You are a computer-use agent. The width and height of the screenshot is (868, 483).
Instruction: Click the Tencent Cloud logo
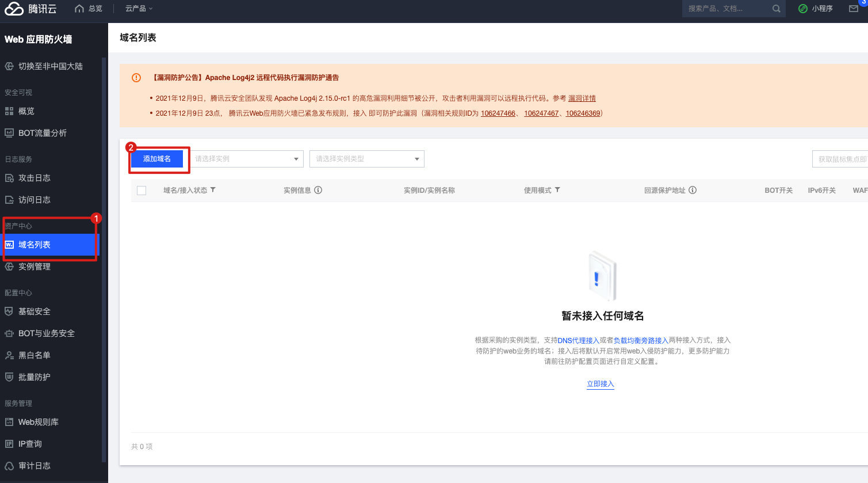coord(30,9)
